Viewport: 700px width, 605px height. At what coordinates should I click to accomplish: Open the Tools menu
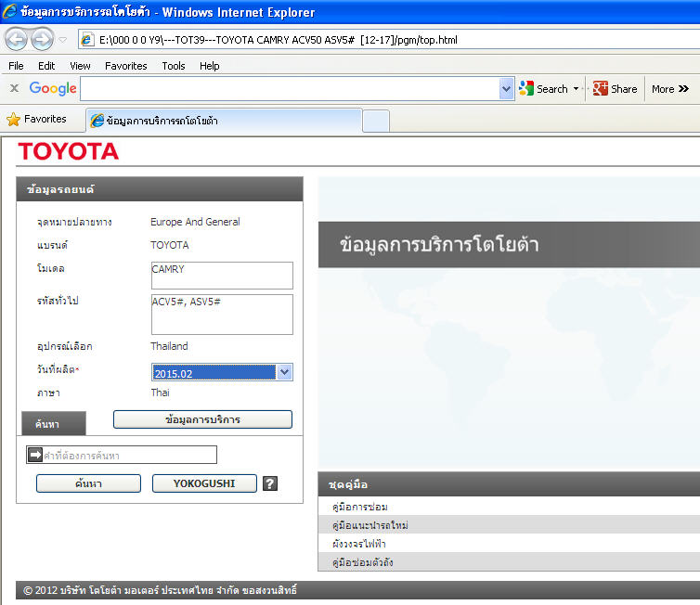click(174, 66)
